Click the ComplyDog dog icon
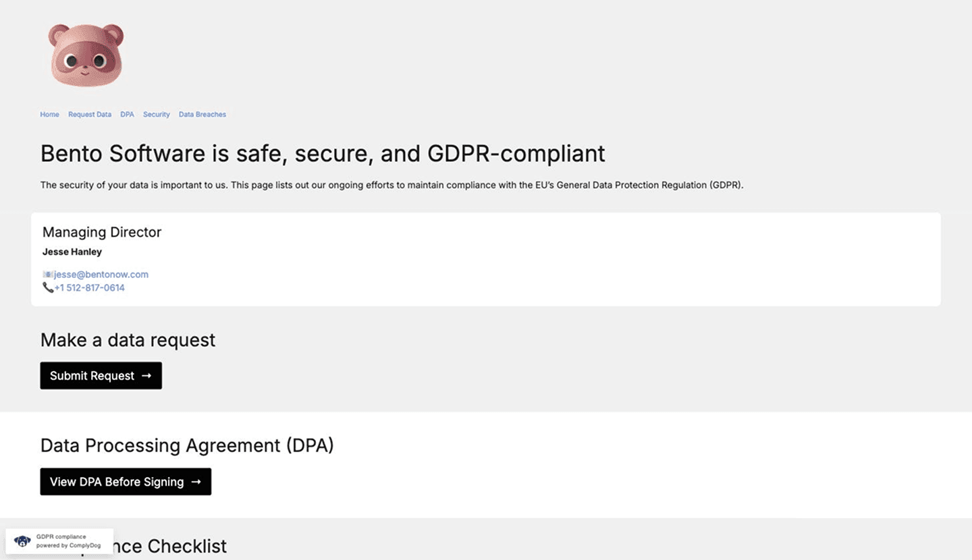 22,541
